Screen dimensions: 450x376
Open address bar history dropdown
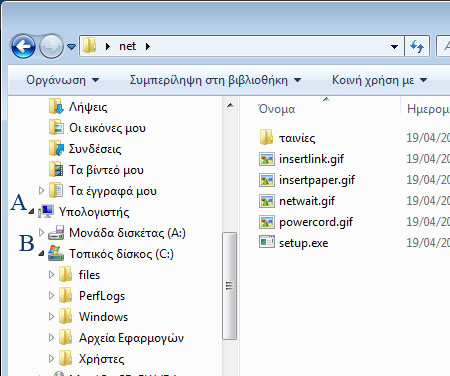point(394,46)
